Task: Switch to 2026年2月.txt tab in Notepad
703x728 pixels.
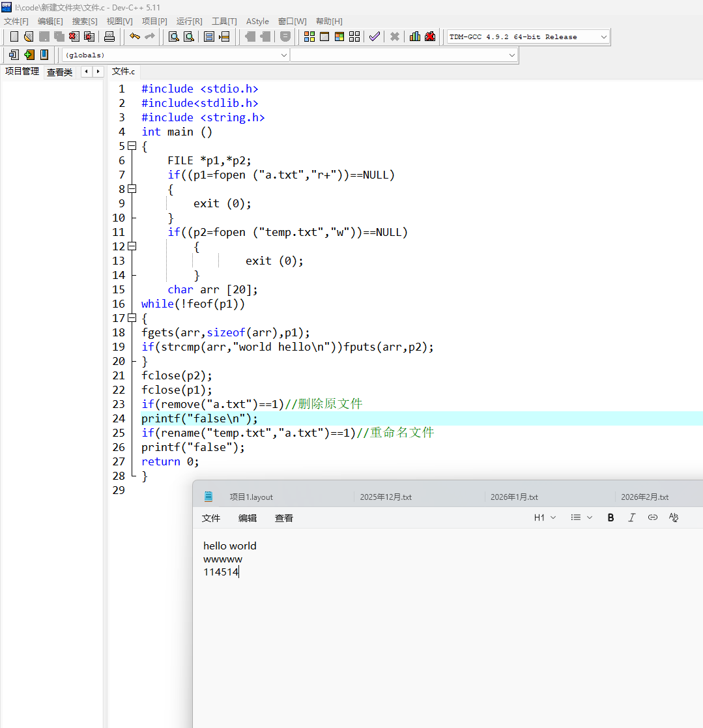Action: click(x=644, y=497)
